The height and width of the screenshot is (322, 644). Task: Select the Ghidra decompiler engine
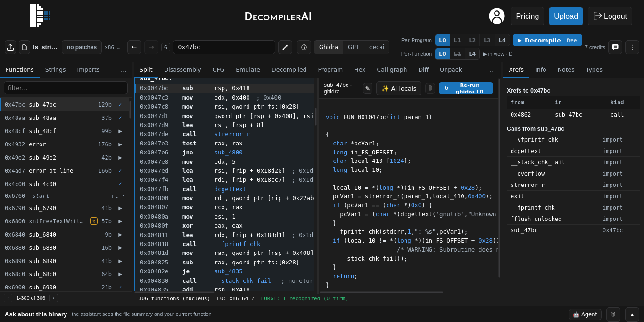click(x=329, y=47)
